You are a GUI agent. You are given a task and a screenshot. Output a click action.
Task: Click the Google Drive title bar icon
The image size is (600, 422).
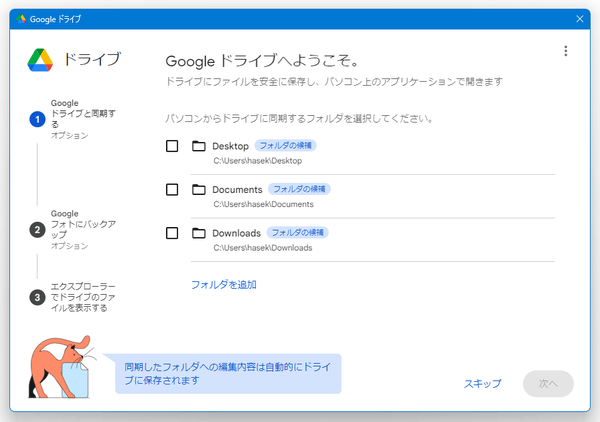click(21, 19)
